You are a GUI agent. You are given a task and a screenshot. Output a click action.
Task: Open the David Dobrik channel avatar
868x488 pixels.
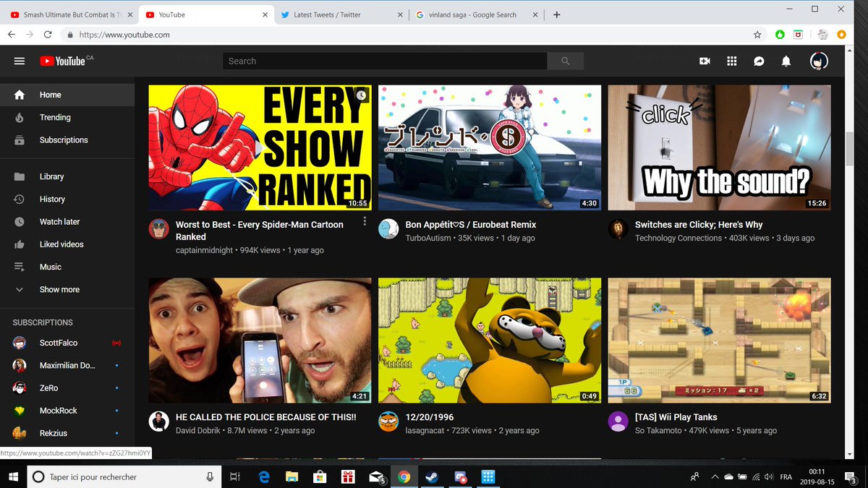point(159,421)
